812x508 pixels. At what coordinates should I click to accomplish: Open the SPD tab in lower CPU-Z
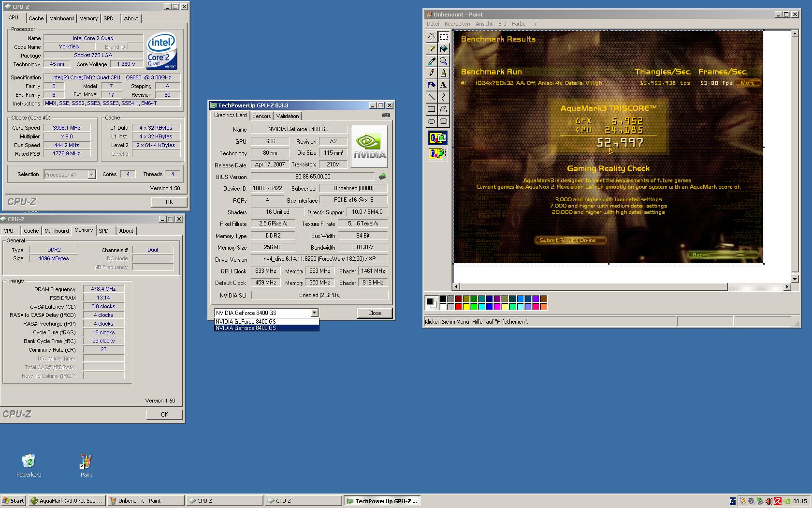click(104, 231)
